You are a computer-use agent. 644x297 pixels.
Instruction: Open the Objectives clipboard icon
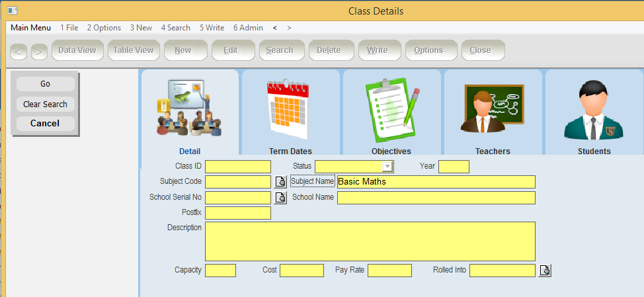tap(391, 109)
